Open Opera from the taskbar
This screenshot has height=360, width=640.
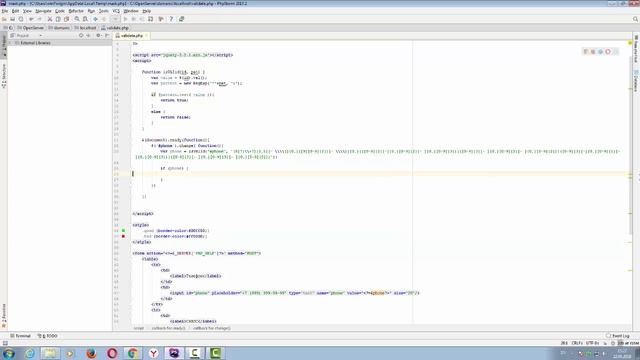point(112,353)
